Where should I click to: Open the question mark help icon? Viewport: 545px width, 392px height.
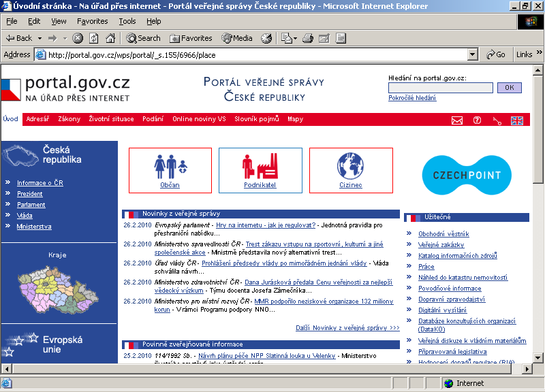(x=477, y=120)
